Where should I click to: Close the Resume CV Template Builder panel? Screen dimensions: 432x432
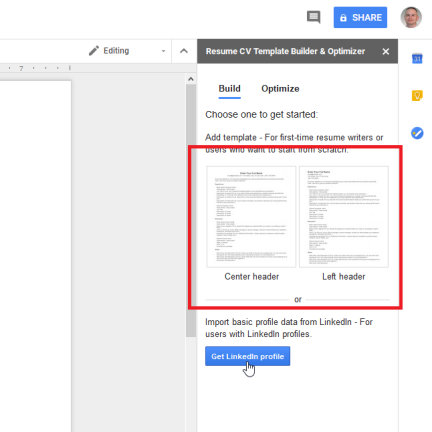pos(386,51)
